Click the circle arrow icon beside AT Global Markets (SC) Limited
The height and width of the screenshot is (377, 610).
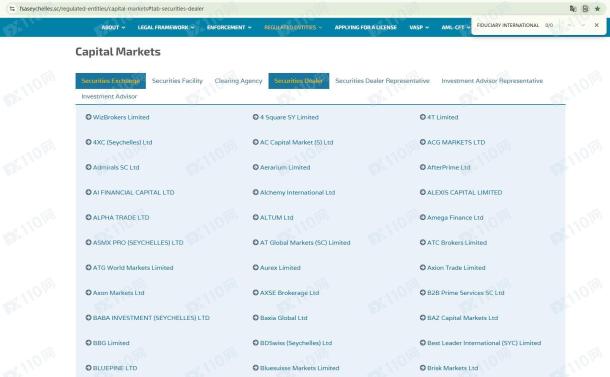[x=256, y=242]
